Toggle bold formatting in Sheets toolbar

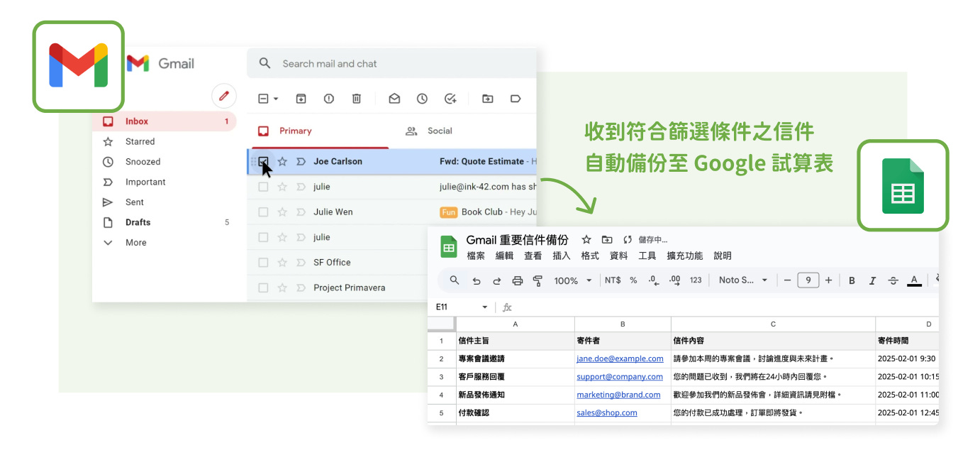[x=852, y=280]
